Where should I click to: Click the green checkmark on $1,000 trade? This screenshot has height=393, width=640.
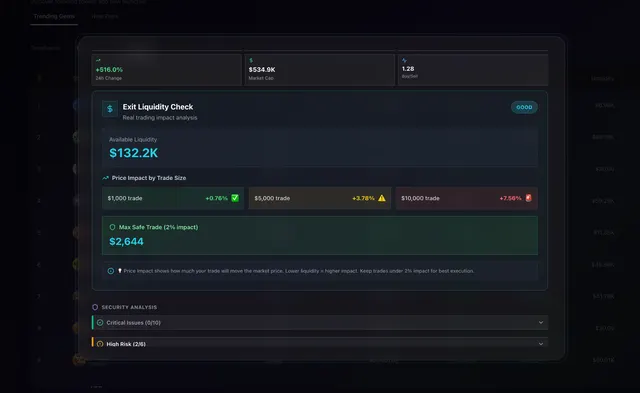click(235, 198)
